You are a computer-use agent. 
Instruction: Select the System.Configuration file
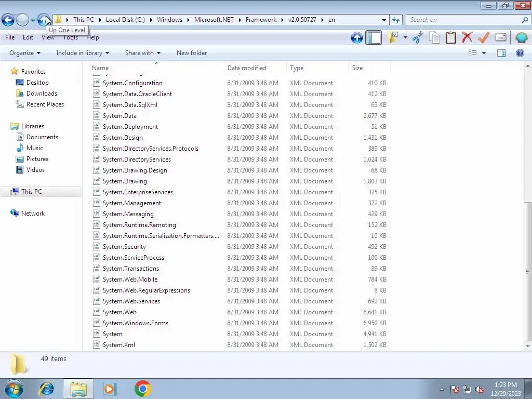132,83
